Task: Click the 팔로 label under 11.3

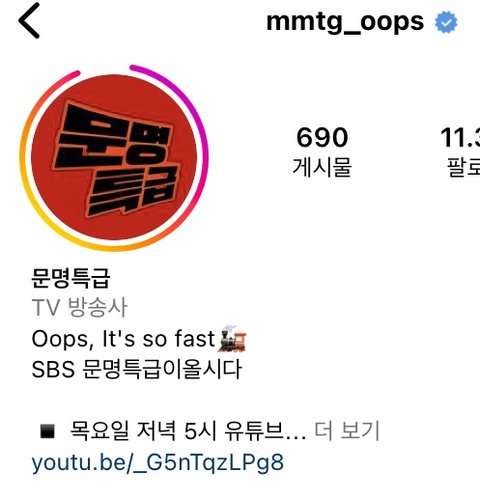Action: tap(463, 167)
